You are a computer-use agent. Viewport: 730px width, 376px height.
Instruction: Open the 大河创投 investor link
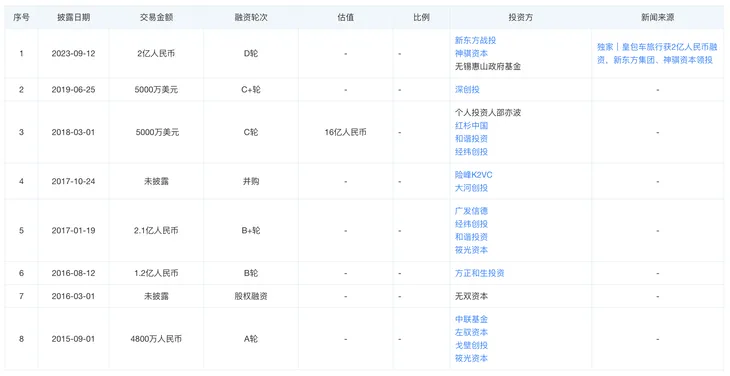pos(471,188)
